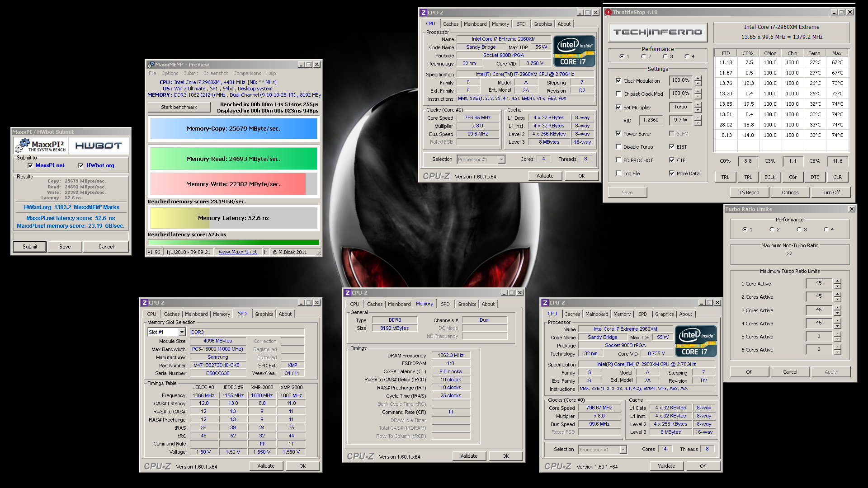This screenshot has width=868, height=488.
Task: Enable Log File checkbox
Action: 618,174
